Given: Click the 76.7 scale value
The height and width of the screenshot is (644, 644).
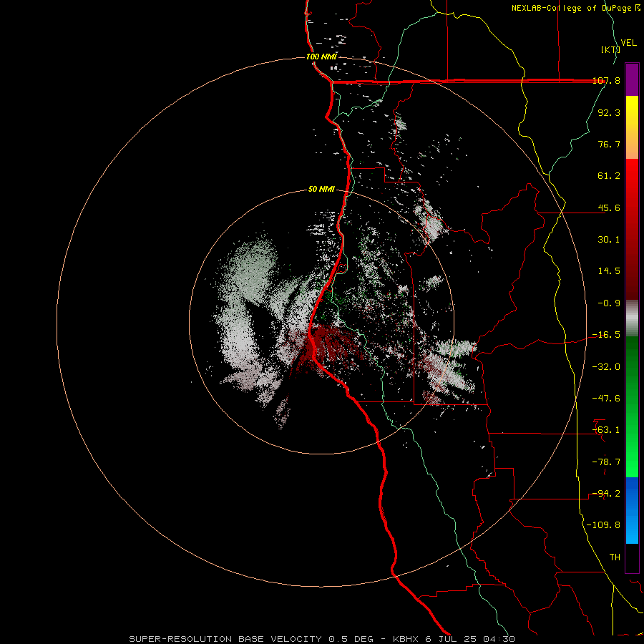Looking at the screenshot, I should coord(609,144).
